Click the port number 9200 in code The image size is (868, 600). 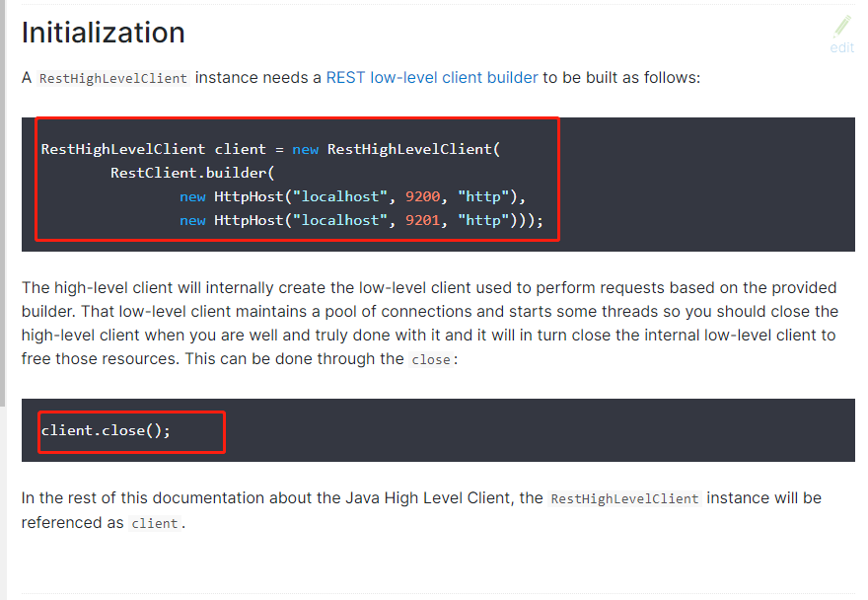point(422,196)
